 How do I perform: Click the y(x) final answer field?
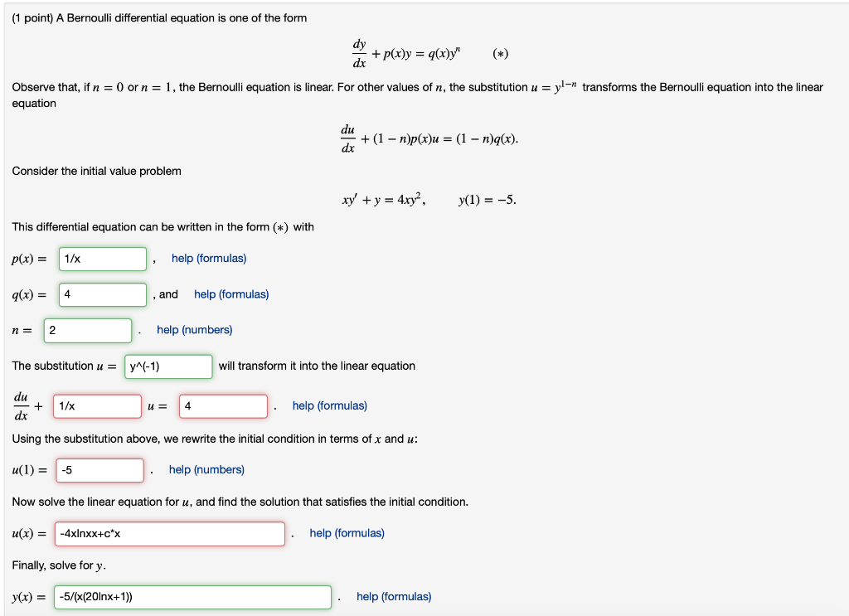tap(192, 596)
